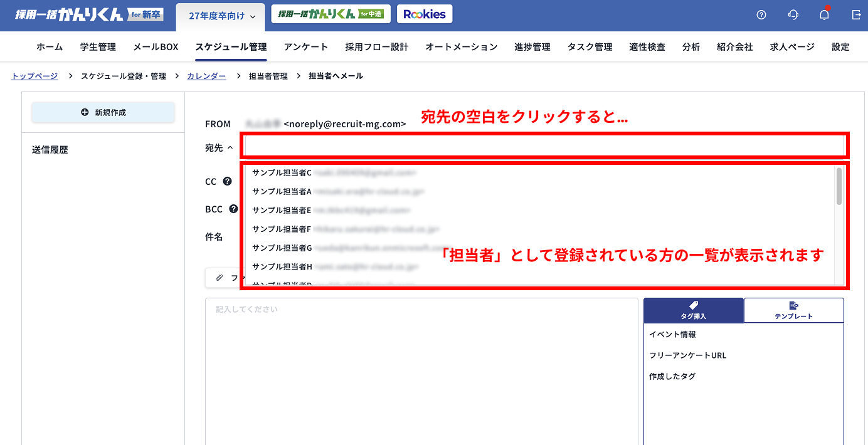Click the message body text area
This screenshot has height=445, width=868.
tap(421, 370)
